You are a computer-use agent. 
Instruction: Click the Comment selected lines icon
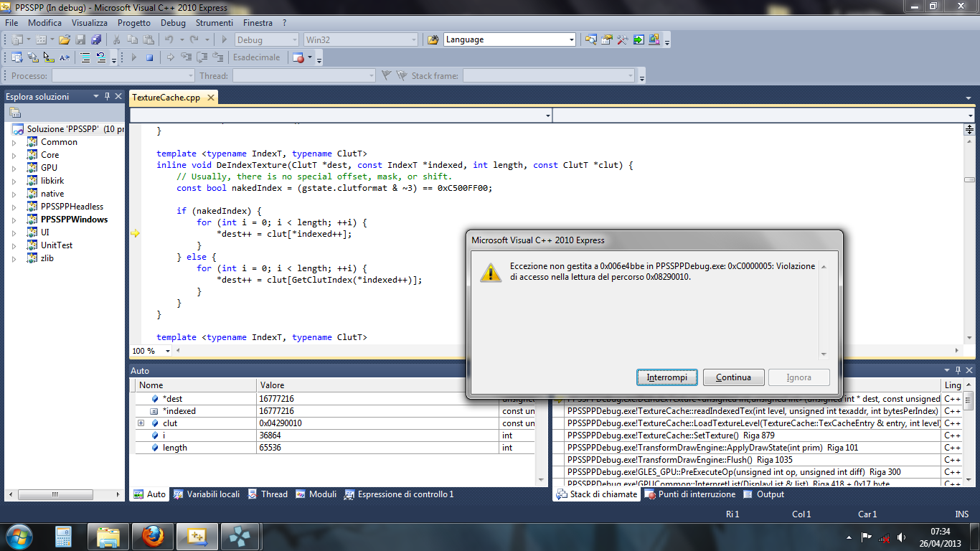pyautogui.click(x=85, y=57)
